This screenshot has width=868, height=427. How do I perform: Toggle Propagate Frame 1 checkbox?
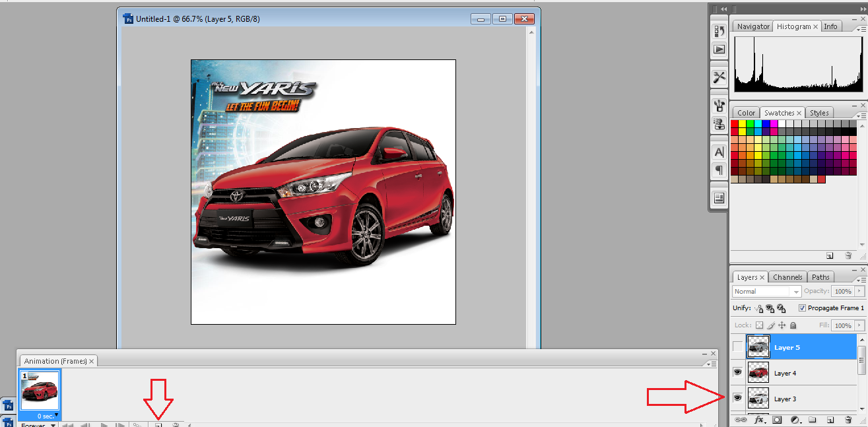(802, 308)
